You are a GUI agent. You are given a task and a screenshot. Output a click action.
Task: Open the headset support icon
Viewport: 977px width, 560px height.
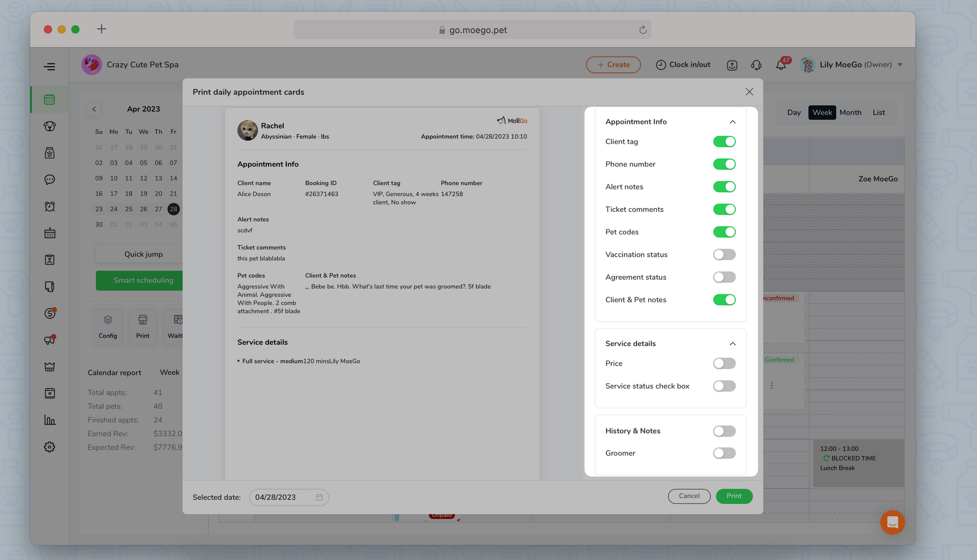coord(756,64)
